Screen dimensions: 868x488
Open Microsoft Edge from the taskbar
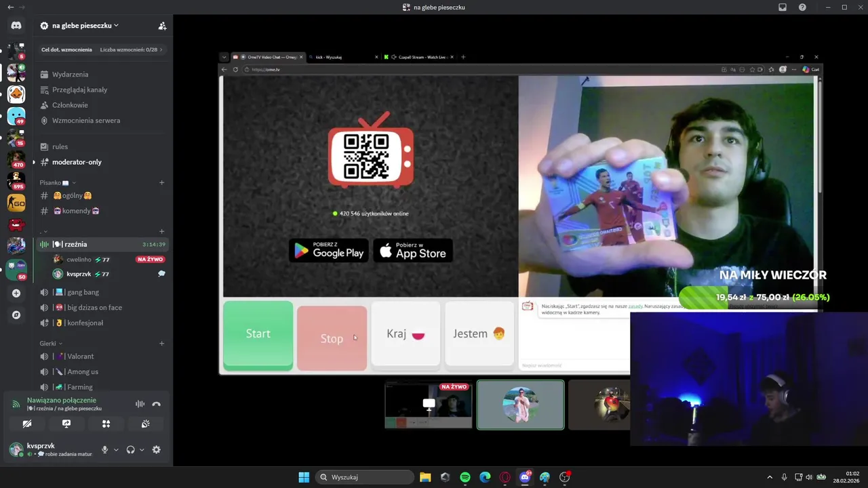pos(485,477)
